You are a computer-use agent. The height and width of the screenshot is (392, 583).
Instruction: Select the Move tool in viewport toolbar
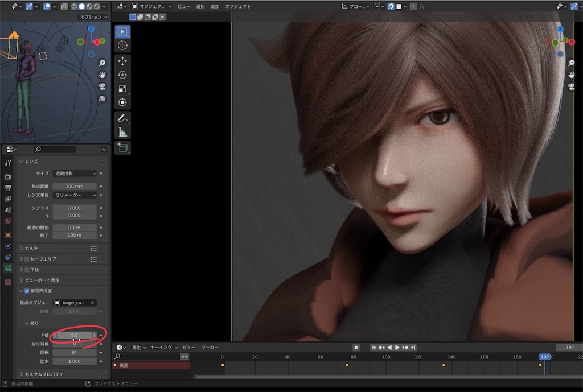122,61
